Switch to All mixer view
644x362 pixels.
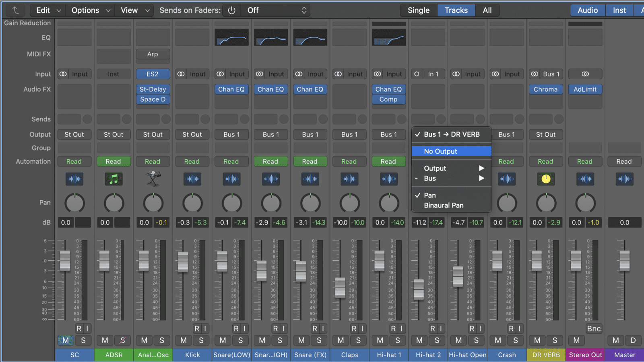pos(487,10)
